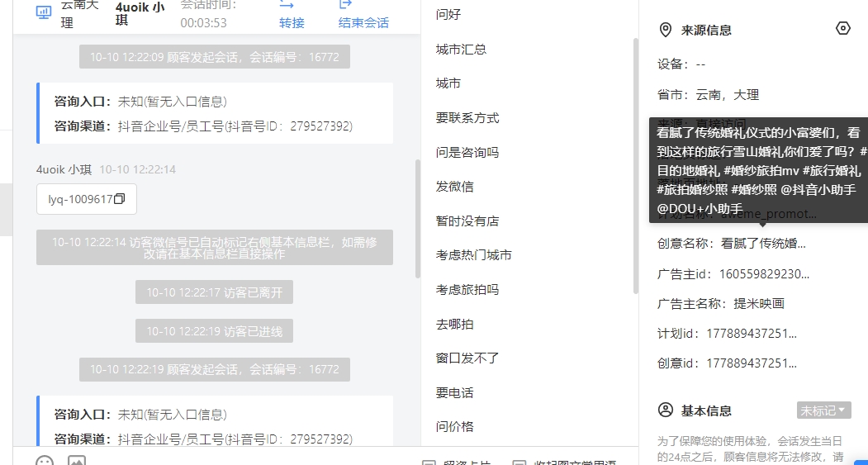Click the sender label 4uoik 小琪 10-10 12:22:14
This screenshot has height=465, width=868.
tap(107, 169)
